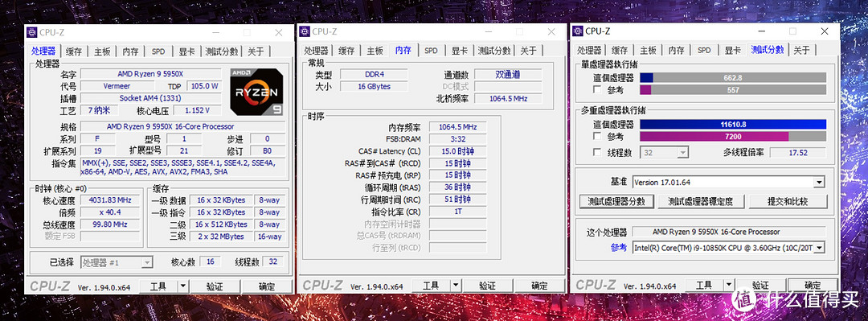Image resolution: width=868 pixels, height=321 pixels.
Task: Click the multi-thread ratio 17.52 value
Action: [x=797, y=153]
